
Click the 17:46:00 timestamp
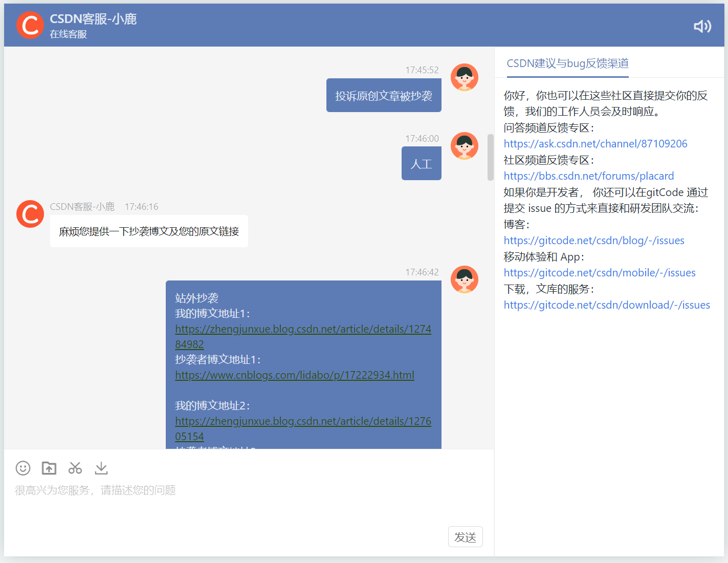point(422,139)
